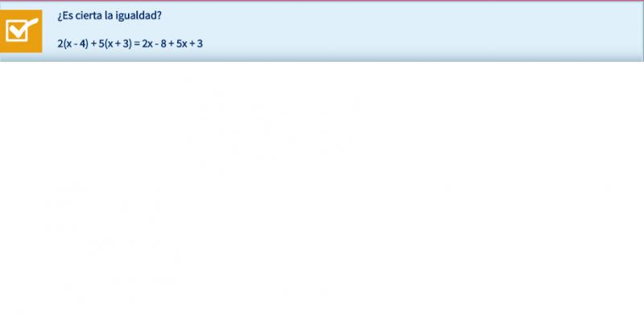Click the term '2(x - 4)' in the equation
The height and width of the screenshot is (323, 644).
[72, 43]
